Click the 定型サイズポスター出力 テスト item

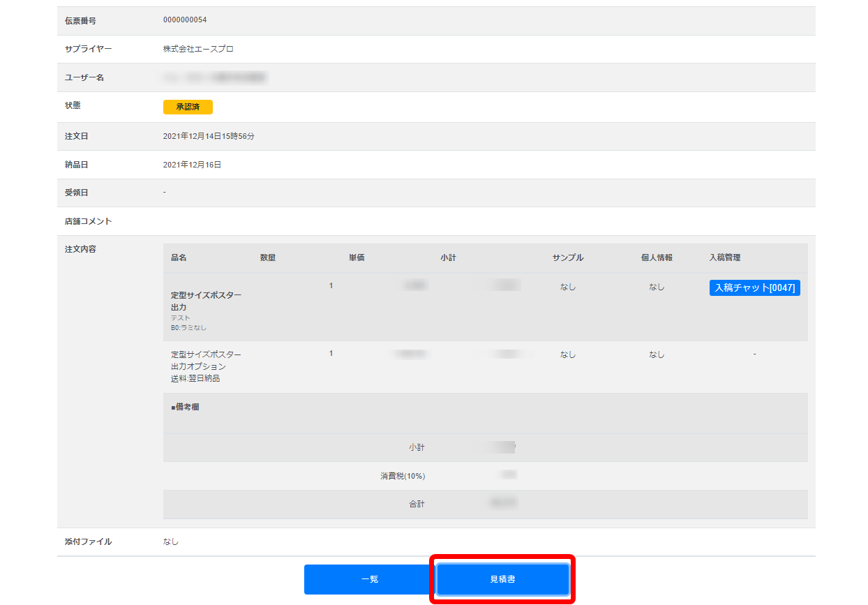coord(207,301)
